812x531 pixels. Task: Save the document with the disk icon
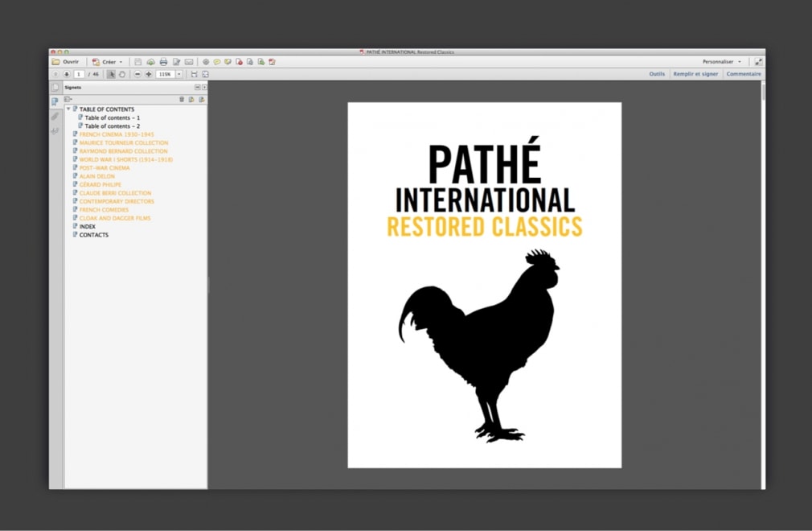pos(137,61)
